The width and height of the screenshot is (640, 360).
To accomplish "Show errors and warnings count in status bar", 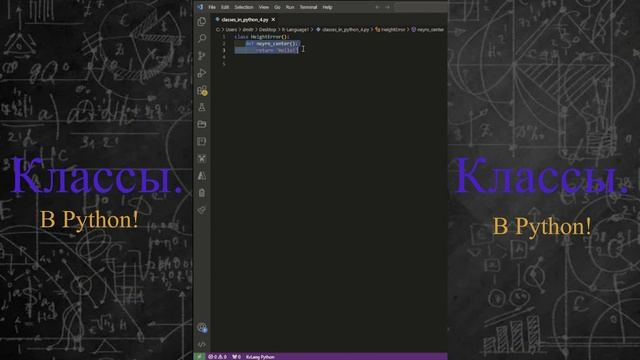I will point(217,357).
